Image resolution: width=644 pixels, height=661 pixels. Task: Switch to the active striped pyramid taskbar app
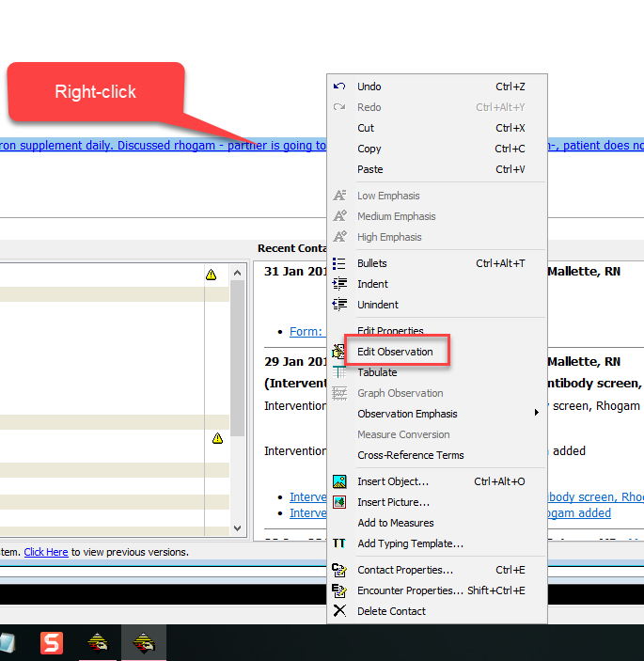tap(144, 643)
